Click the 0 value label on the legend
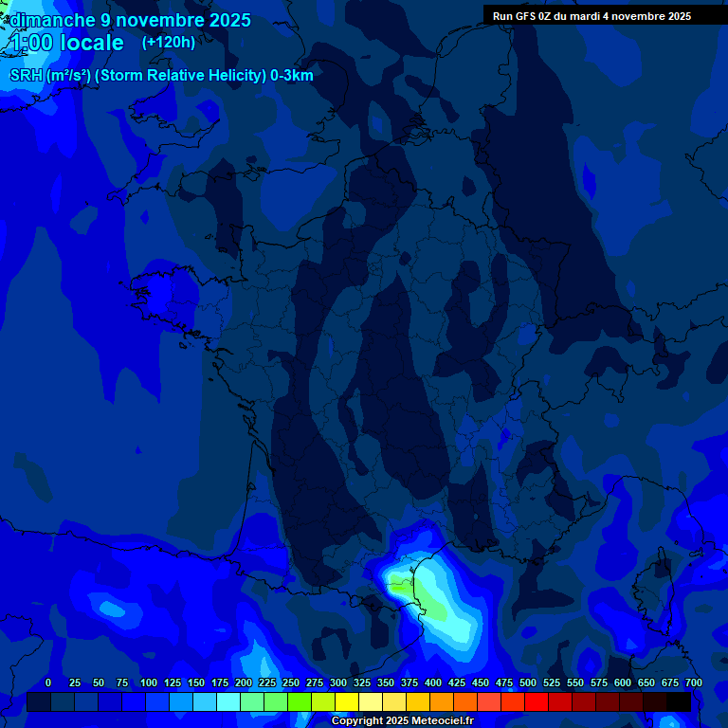 48,682
